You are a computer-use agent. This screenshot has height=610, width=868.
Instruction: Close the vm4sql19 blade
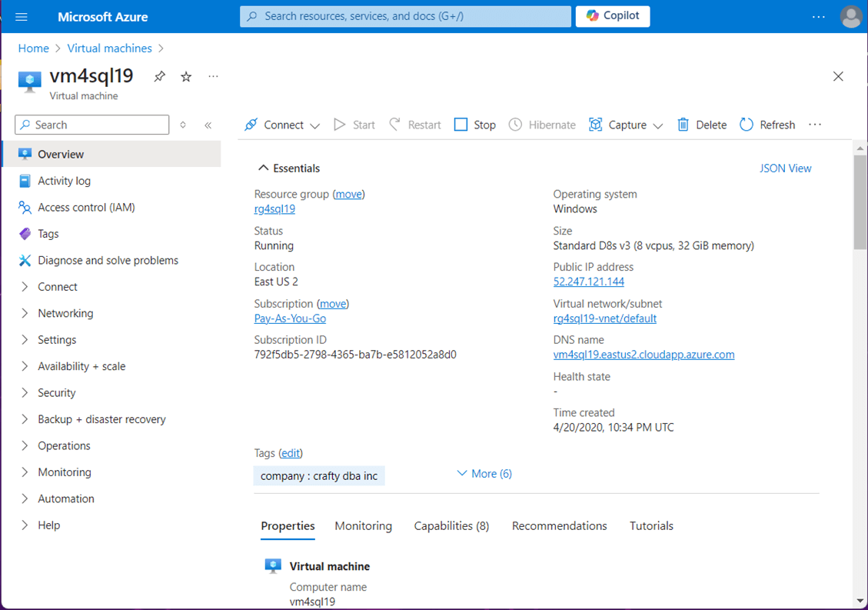click(x=838, y=76)
